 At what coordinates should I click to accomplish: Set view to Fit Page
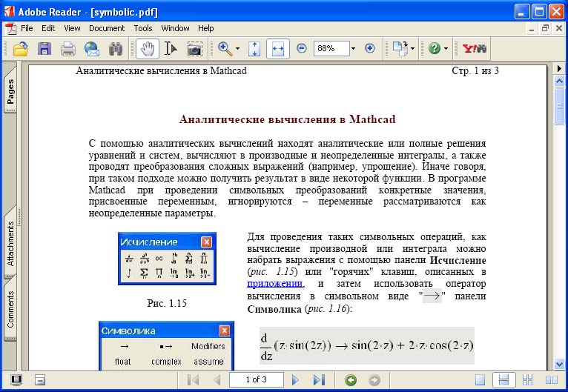point(254,48)
